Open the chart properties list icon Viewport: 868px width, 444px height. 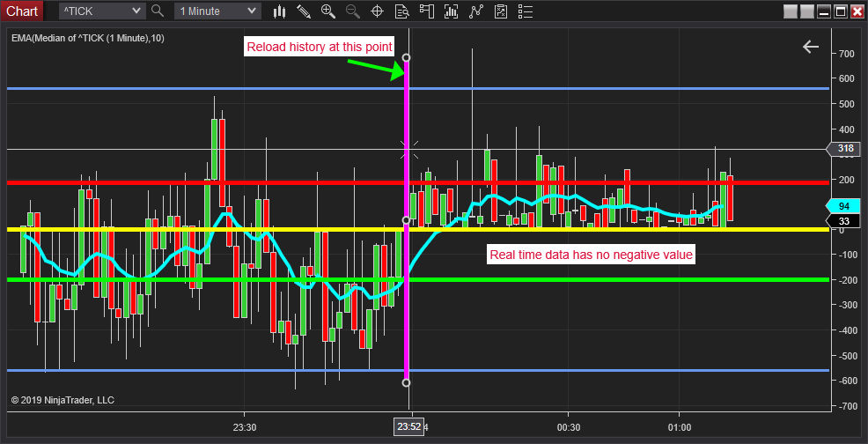(x=526, y=11)
